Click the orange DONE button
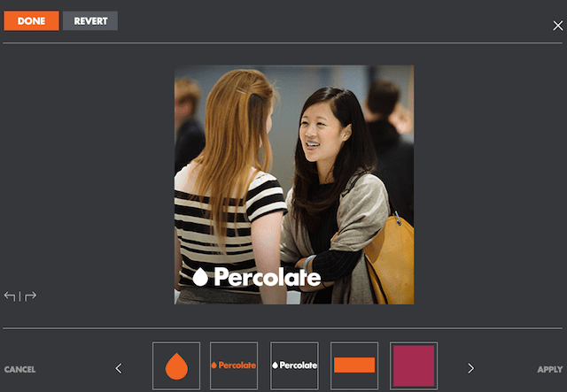 [31, 20]
